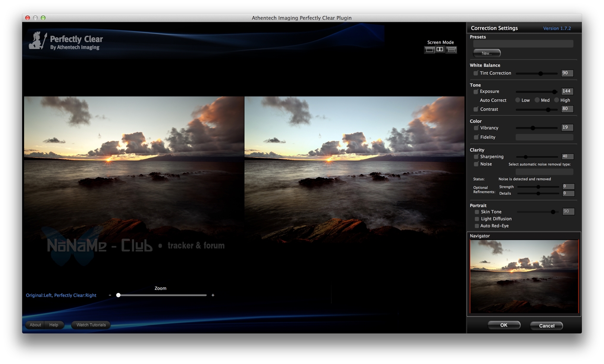This screenshot has height=364, width=604.
Task: Turn on Auto Red-Eye checkbox
Action: coord(477,226)
